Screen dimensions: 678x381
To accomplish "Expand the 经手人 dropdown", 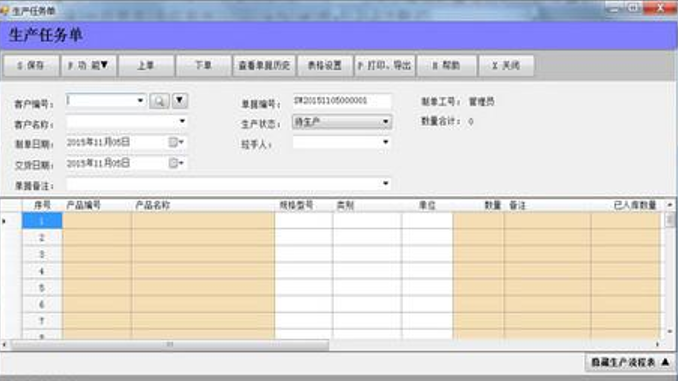I will [385, 142].
